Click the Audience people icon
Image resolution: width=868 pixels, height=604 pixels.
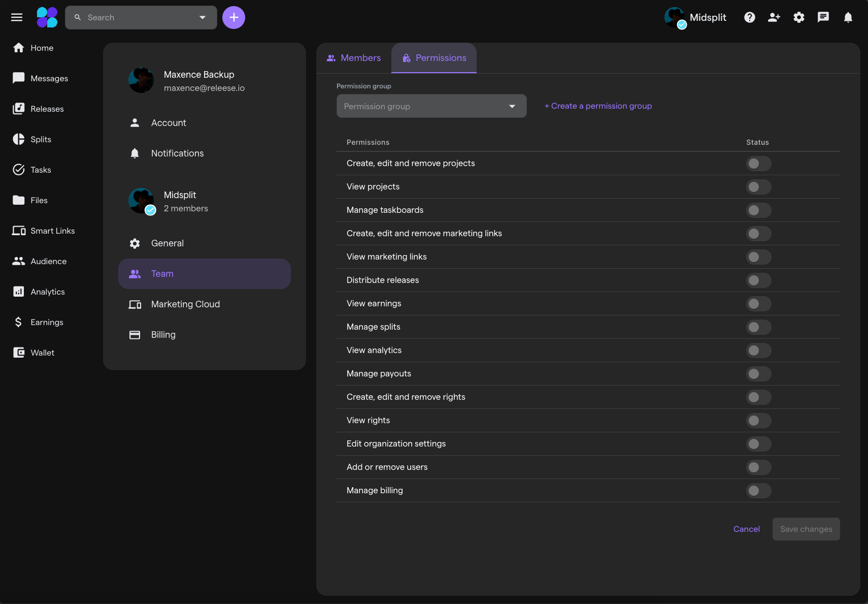tap(19, 261)
